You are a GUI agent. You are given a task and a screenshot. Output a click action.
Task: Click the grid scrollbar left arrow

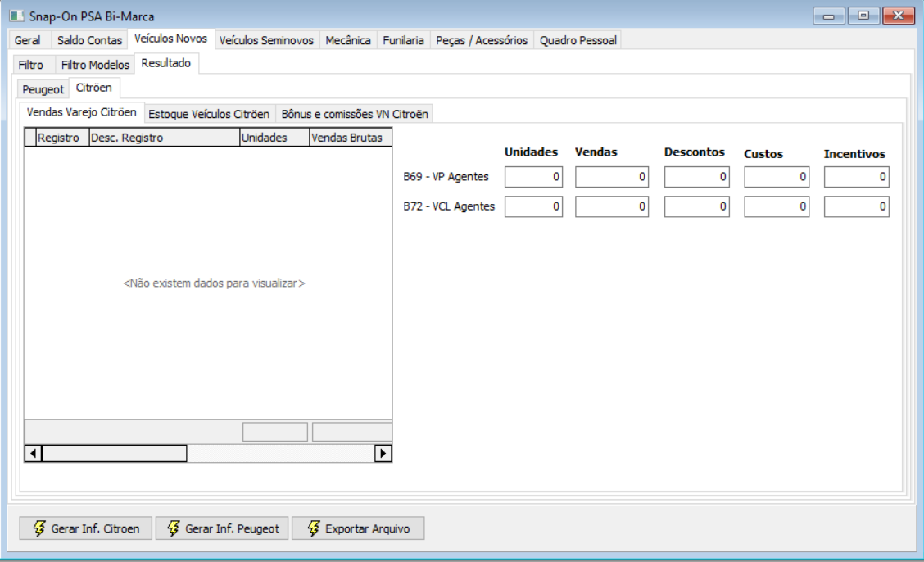[33, 453]
